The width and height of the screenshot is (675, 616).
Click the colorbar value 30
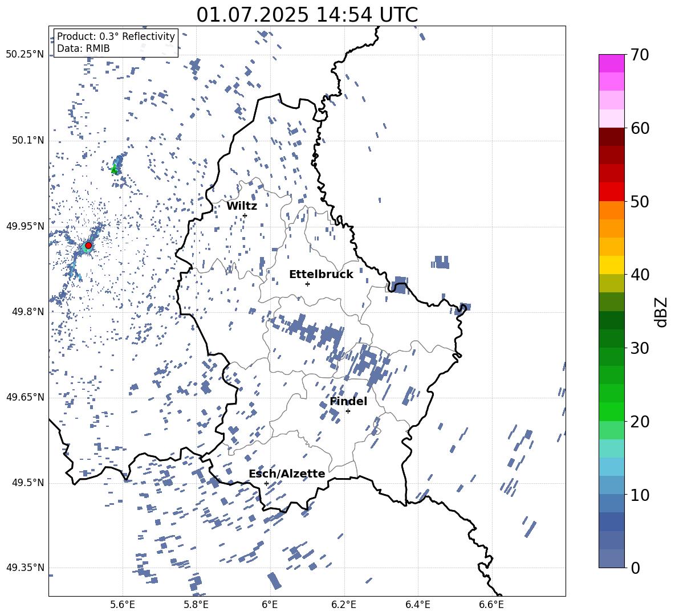click(x=640, y=348)
